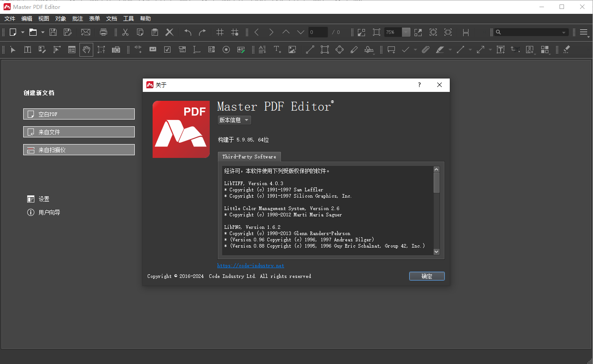The width and height of the screenshot is (593, 364).
Task: Click the copy icon
Action: 140,32
